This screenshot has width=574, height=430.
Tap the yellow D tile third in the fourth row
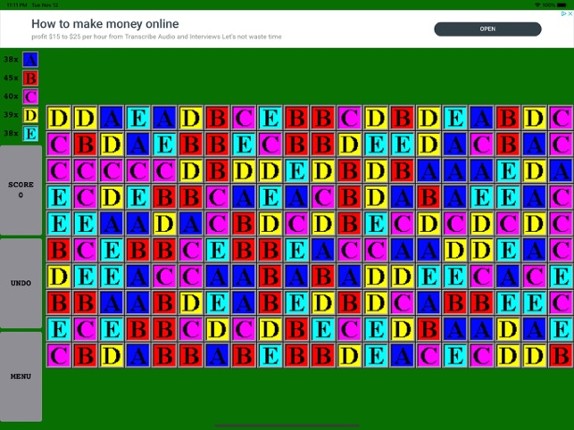click(x=112, y=197)
